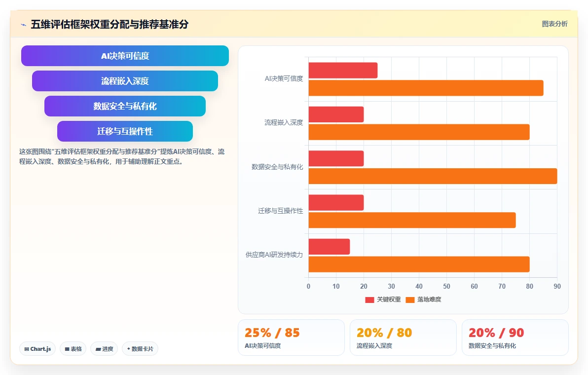Viewport: 588px width, 375px height.
Task: Click the 20% / 90 data card
Action: coord(515,337)
